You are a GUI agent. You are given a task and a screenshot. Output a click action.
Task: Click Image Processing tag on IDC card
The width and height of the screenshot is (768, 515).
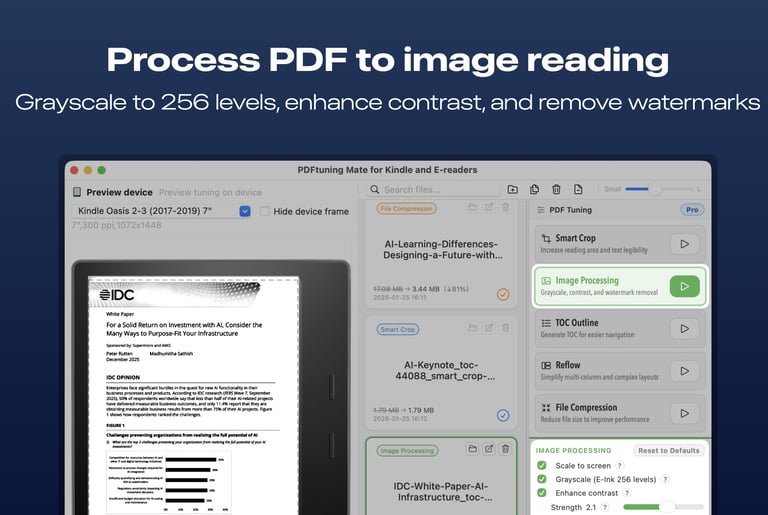tap(408, 450)
